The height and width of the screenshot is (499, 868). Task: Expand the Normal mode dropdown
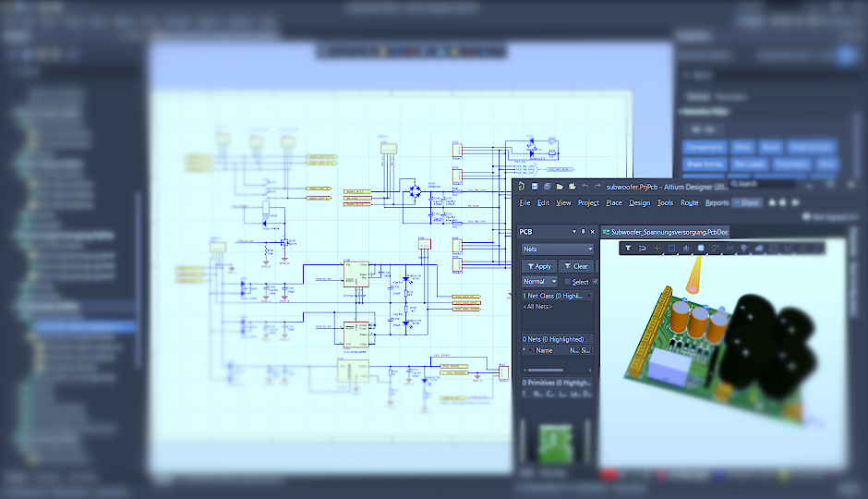tap(540, 282)
